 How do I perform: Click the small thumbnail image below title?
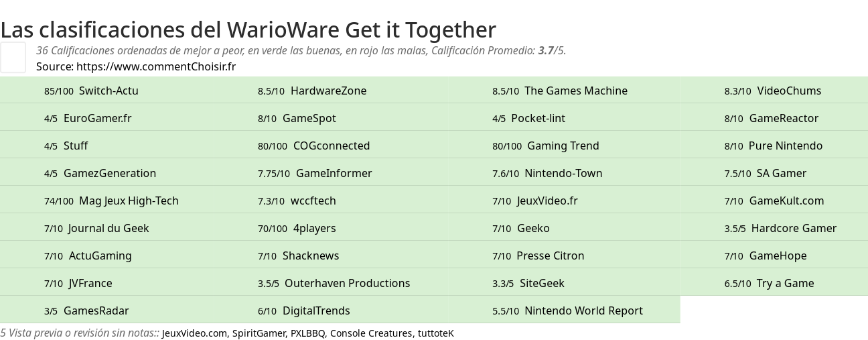(13, 57)
